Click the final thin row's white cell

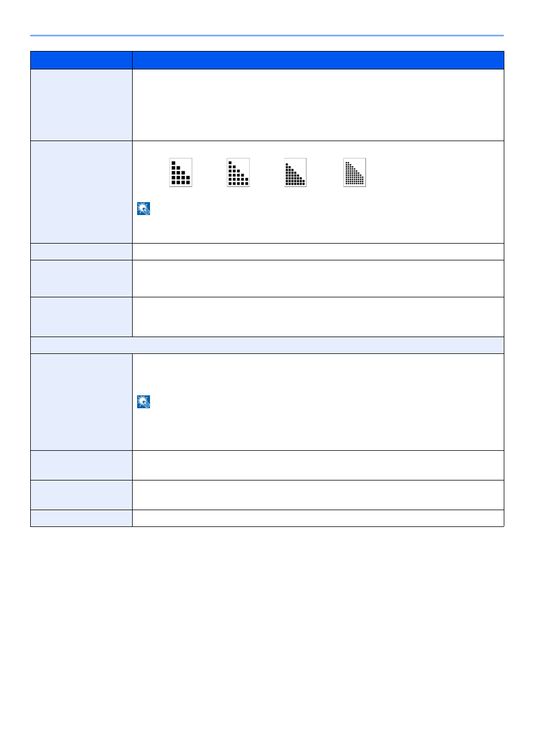[318, 519]
